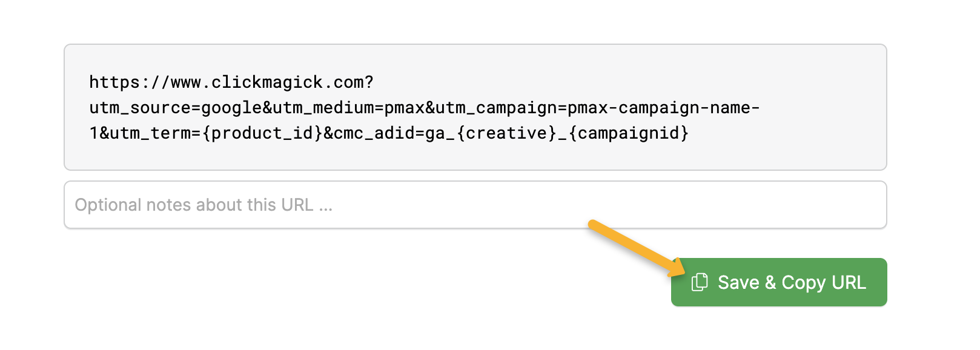
Task: Click the utm_medium parameter name
Action: click(x=323, y=108)
